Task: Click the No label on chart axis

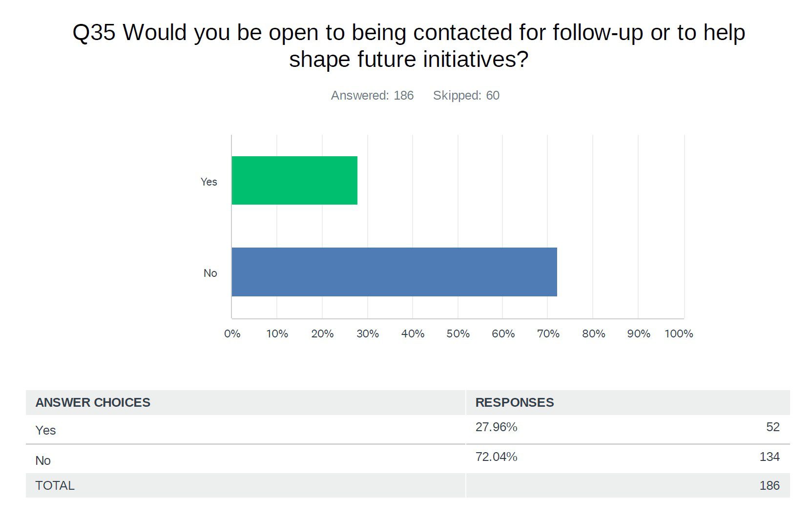Action: [x=210, y=273]
